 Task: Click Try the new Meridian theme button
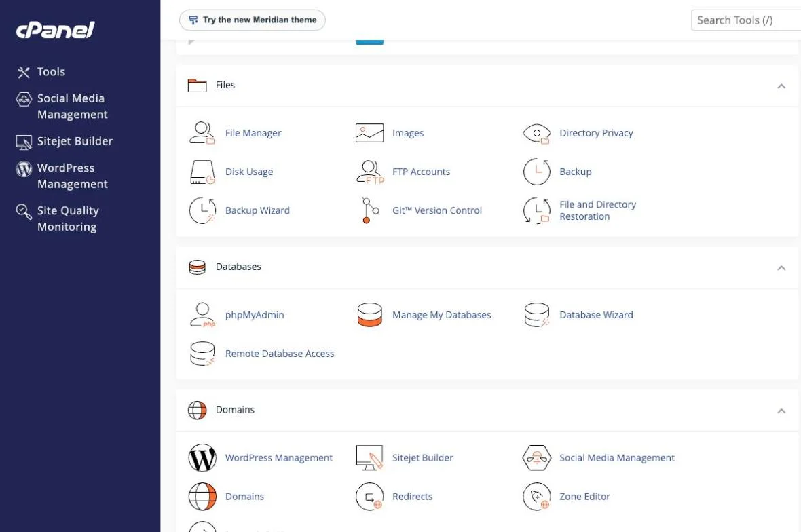[x=253, y=20]
